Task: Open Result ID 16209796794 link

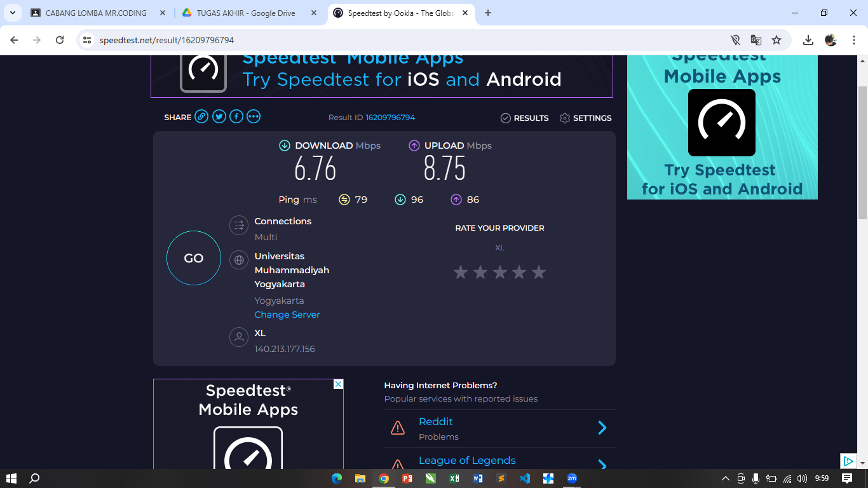Action: coord(390,118)
